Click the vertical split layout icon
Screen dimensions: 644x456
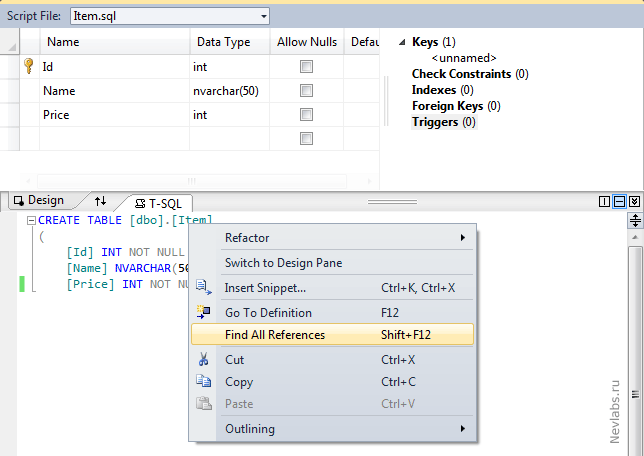[x=604, y=201]
